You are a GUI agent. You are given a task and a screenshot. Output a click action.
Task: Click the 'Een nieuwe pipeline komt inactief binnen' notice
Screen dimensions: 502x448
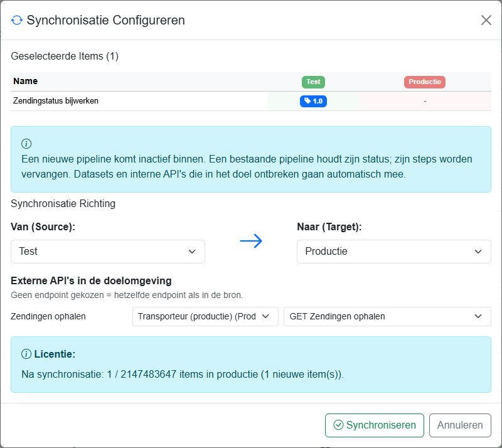pos(247,166)
